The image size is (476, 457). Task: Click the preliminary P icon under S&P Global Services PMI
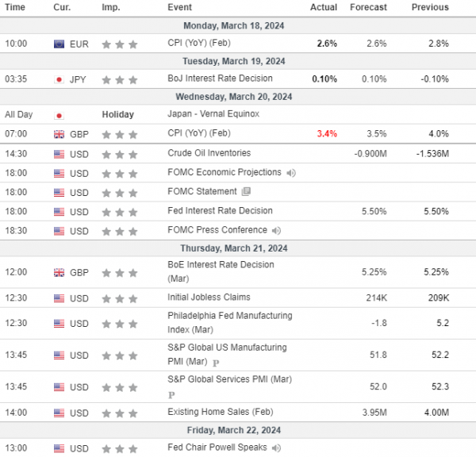click(171, 395)
